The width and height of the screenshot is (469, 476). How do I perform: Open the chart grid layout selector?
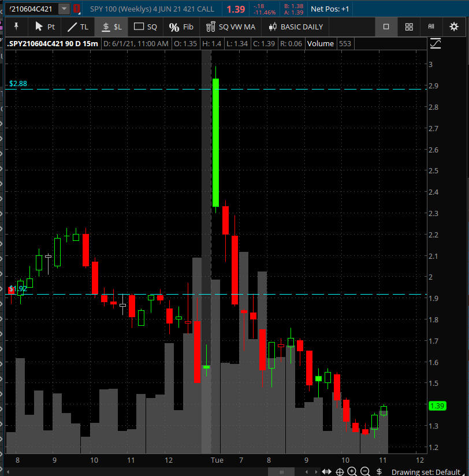409,27
